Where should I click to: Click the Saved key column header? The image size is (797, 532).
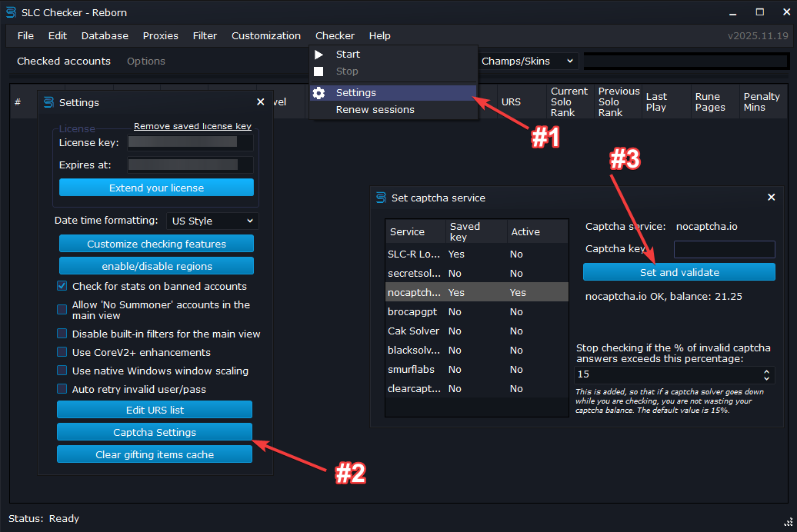[476, 231]
